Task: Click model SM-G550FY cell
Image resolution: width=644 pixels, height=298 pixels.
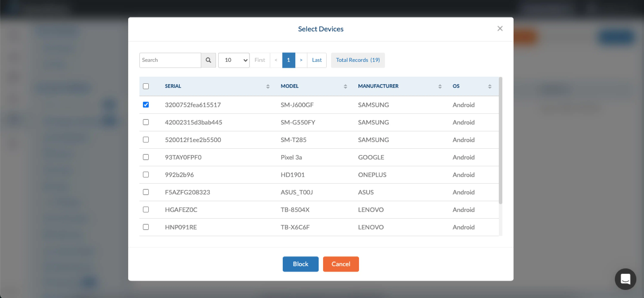Action: [x=298, y=122]
